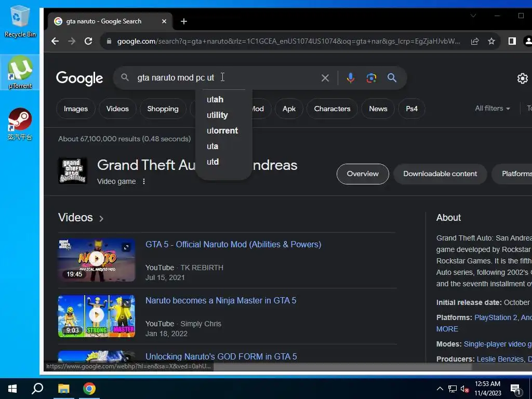Viewport: 532px width, 399px height.
Task: Select the Overview chip
Action: pos(363,174)
